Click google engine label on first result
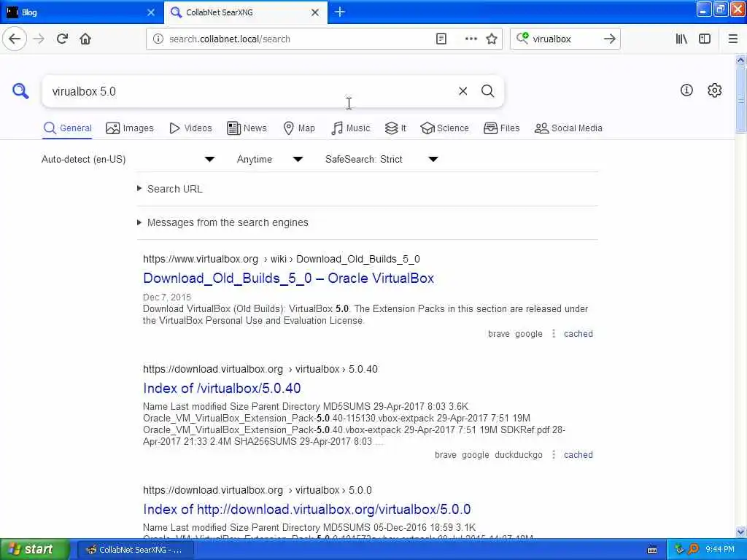Screen dimensions: 747x560 coord(528,333)
